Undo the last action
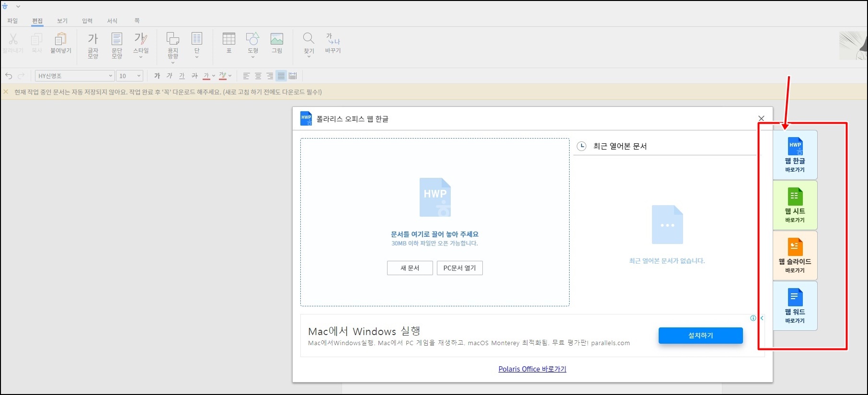This screenshot has height=395, width=868. [x=9, y=76]
